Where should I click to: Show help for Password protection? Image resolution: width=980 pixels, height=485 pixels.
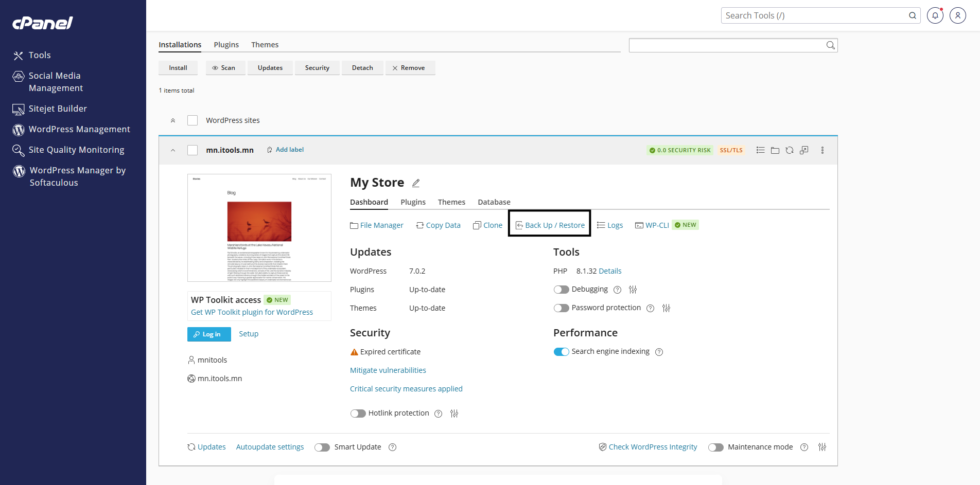point(651,308)
